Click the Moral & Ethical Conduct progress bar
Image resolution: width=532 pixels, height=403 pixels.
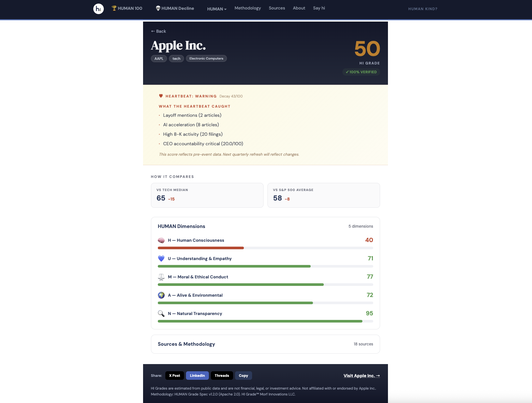point(266,285)
